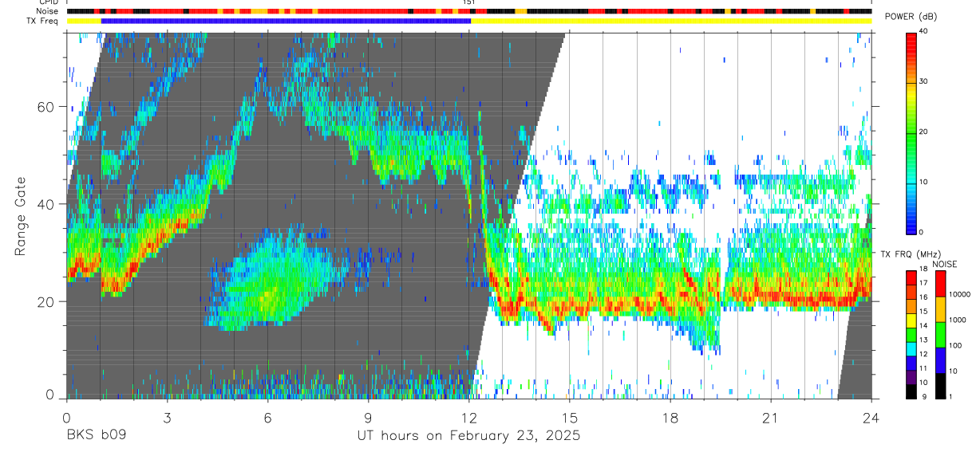Pick the blue swatch of NOISE legend

(939, 360)
